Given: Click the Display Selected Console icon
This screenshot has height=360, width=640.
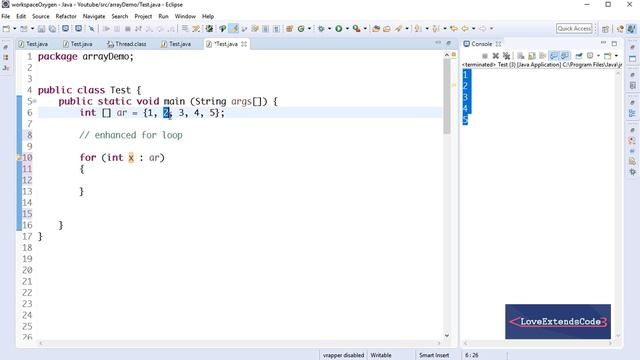Looking at the screenshot, I should click(590, 56).
